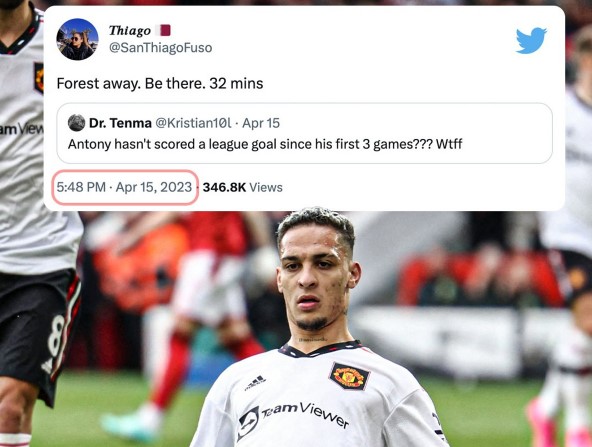The height and width of the screenshot is (447, 592).
Task: Open the 346.8K Views count
Action: (243, 187)
